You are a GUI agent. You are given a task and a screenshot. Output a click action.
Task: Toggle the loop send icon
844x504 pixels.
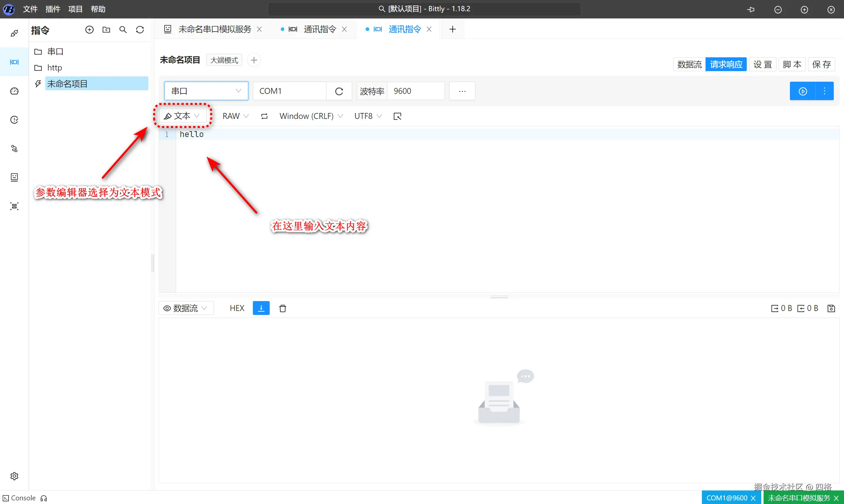(264, 116)
